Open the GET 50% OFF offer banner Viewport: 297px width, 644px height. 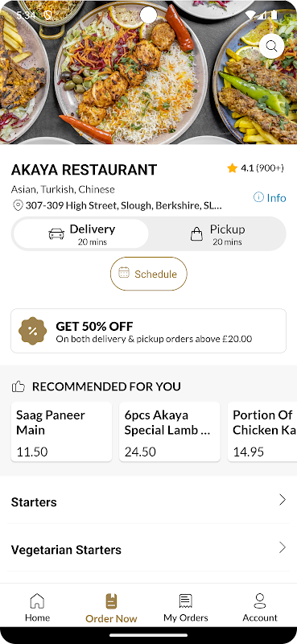(148, 331)
